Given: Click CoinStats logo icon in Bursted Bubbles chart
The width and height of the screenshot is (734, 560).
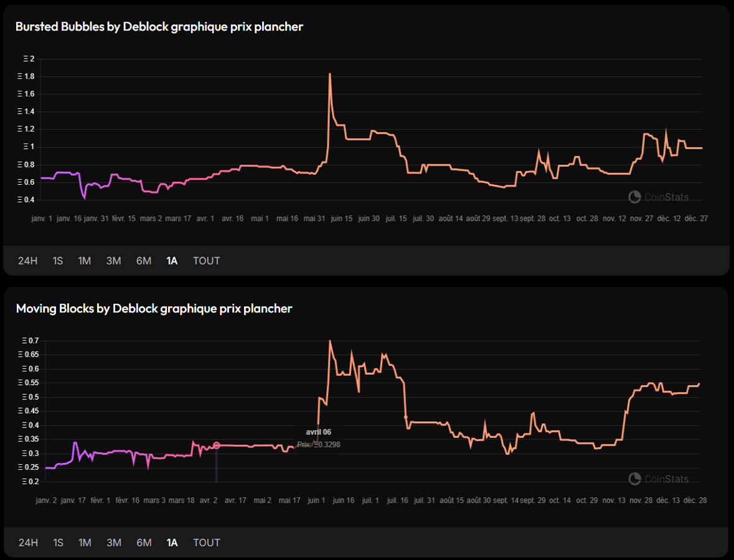Looking at the screenshot, I should pos(634,197).
